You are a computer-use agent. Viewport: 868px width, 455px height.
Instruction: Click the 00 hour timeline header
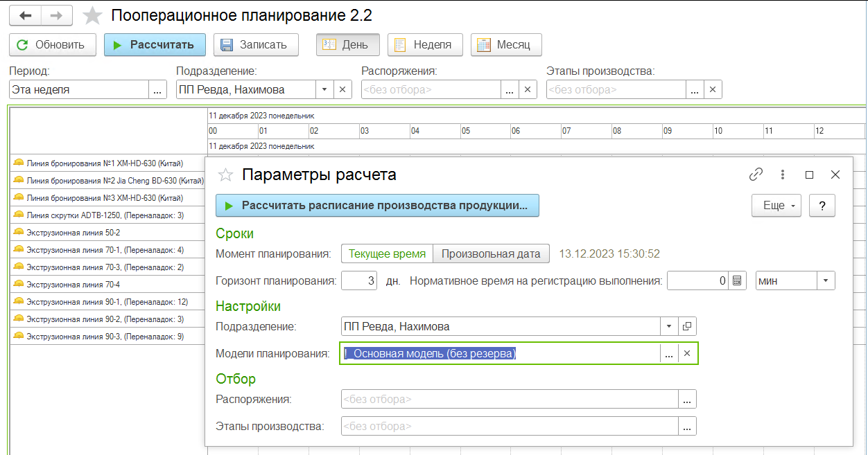tap(232, 131)
